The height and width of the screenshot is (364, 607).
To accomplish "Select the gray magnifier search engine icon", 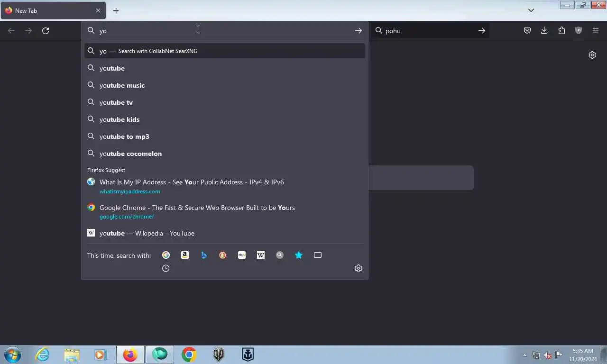I will click(x=280, y=255).
